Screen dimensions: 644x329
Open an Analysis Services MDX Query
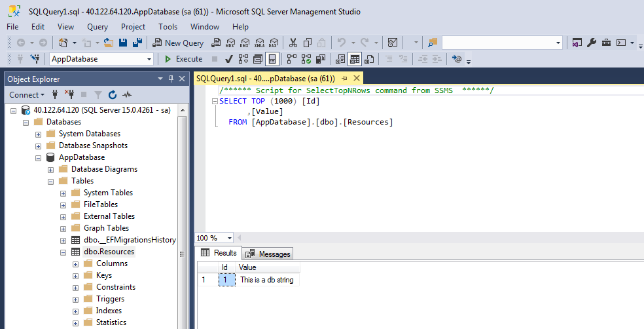pyautogui.click(x=230, y=43)
